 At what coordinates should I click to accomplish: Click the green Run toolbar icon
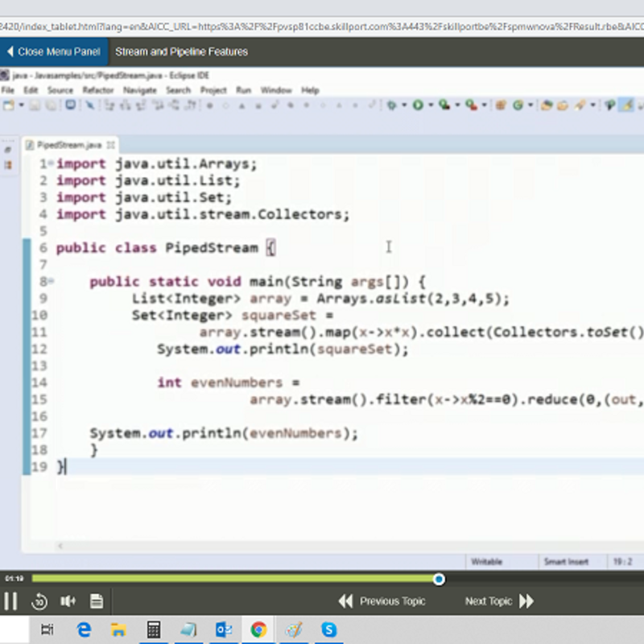point(418,105)
